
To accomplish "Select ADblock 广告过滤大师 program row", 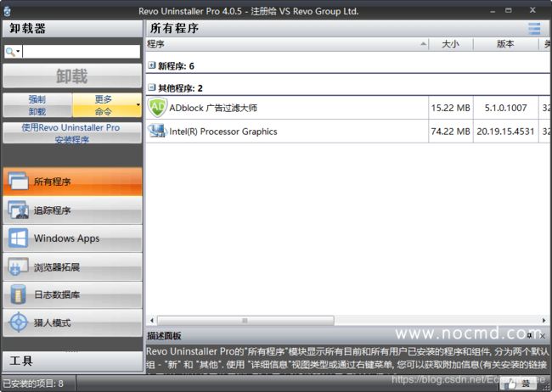I will pos(348,108).
